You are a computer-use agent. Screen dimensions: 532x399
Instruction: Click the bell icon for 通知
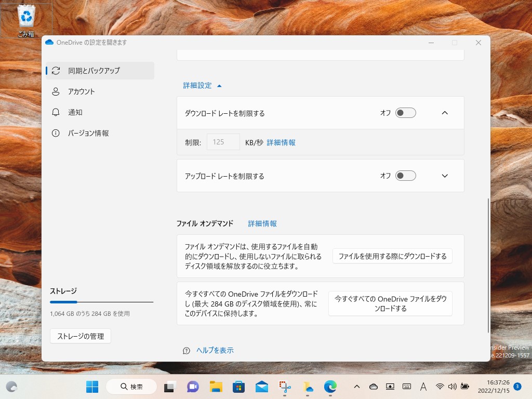pyautogui.click(x=56, y=112)
